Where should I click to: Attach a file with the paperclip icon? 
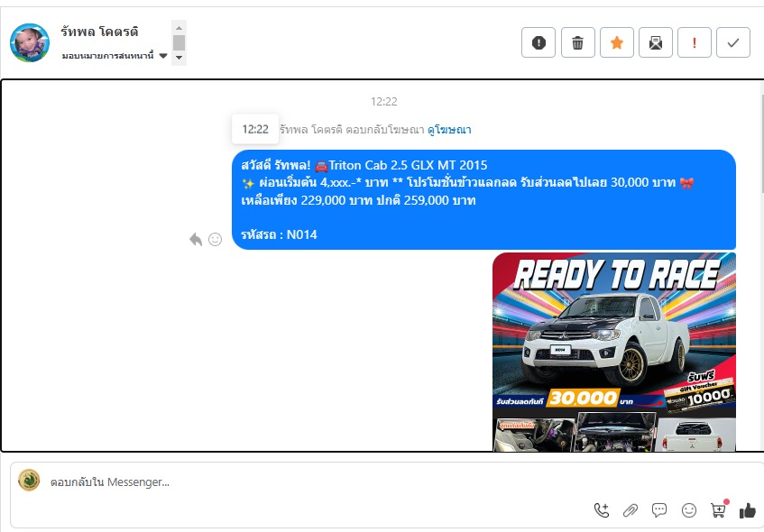click(x=631, y=510)
